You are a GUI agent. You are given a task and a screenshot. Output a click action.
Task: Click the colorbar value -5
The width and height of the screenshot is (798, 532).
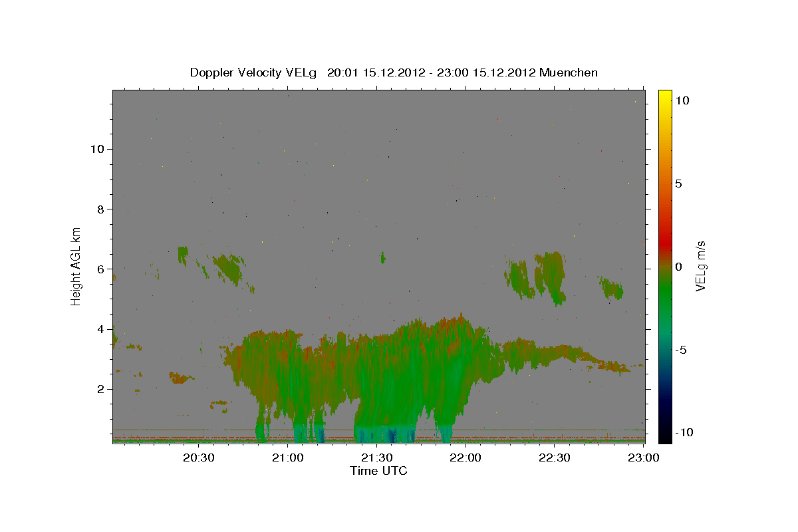tap(680, 350)
